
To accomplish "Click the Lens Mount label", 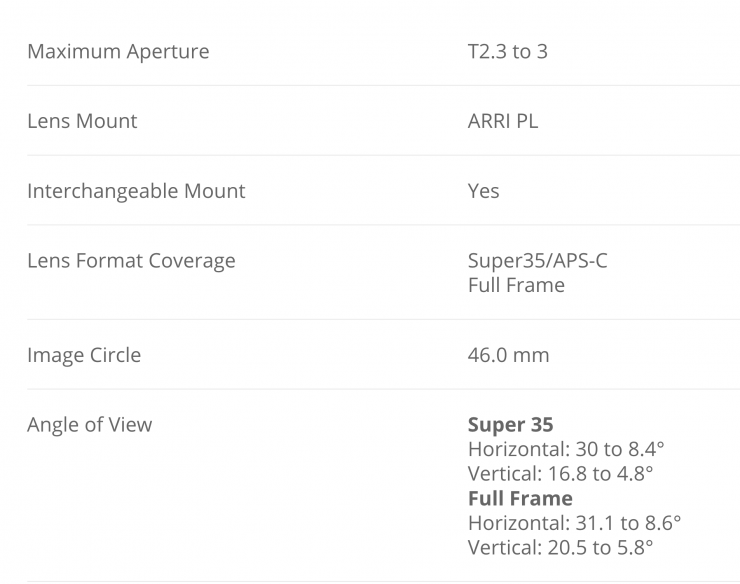I will [82, 121].
